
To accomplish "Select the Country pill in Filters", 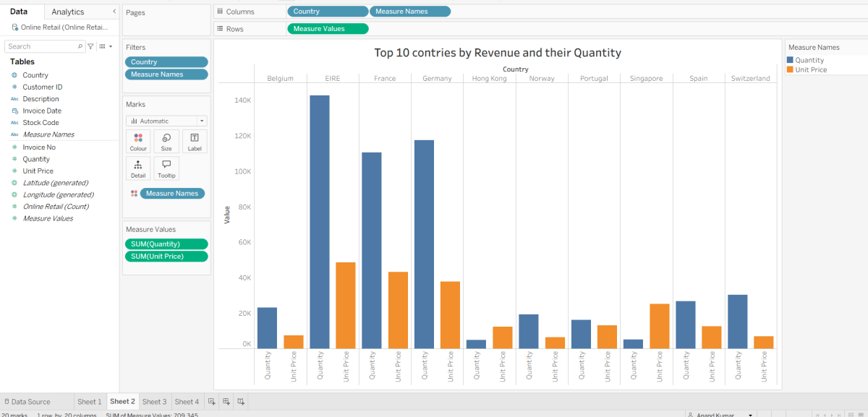I will click(x=166, y=62).
